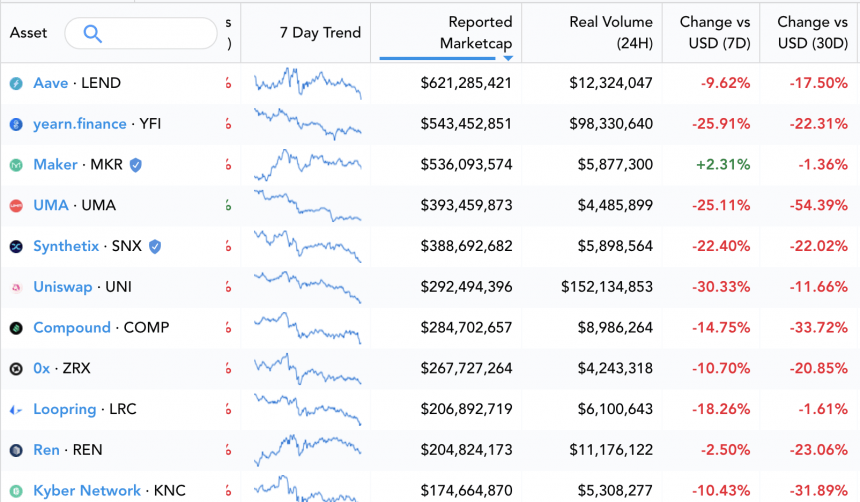This screenshot has width=860, height=502.
Task: Click the UMA logo icon
Action: [x=16, y=206]
